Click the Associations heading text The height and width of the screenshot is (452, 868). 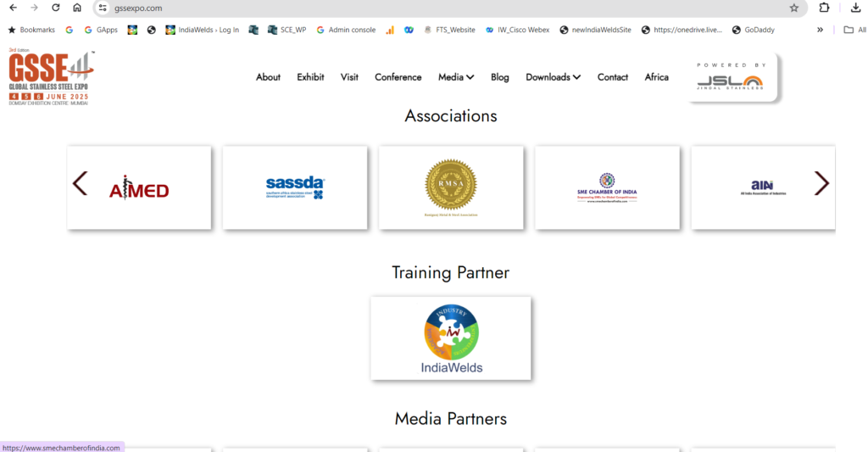click(x=451, y=116)
